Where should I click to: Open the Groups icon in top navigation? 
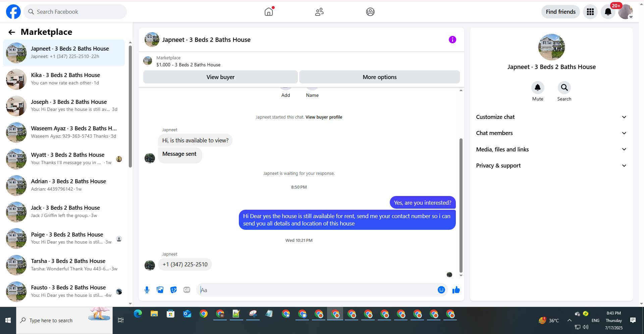[370, 12]
